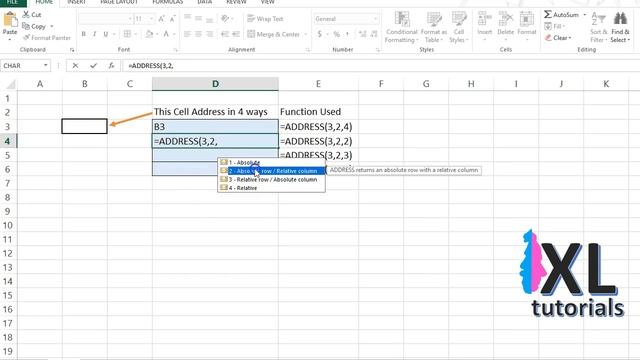Click Increase Decimal icon
This screenshot has height=360, width=640.
(362, 34)
